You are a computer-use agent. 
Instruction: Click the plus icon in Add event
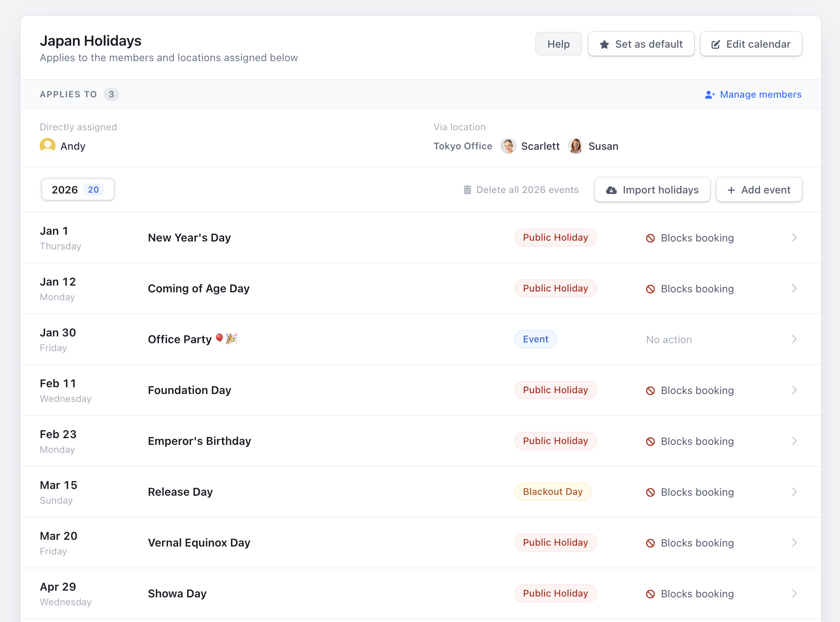[x=731, y=190]
